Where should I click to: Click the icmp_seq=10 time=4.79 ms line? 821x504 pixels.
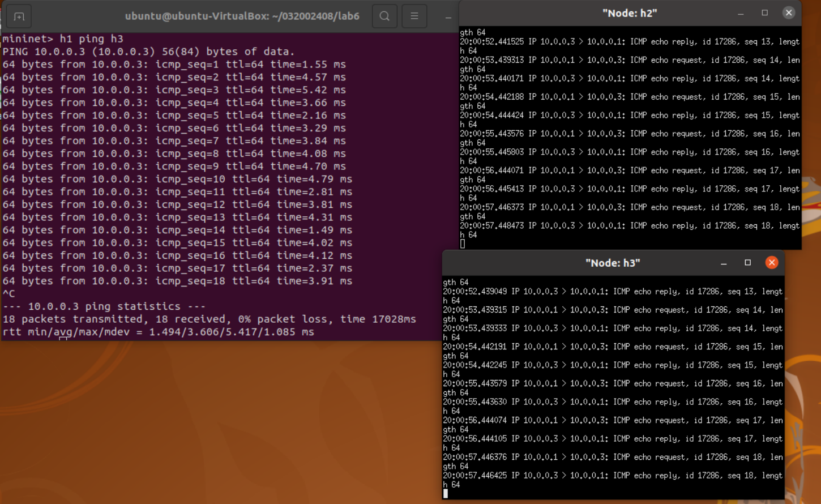click(x=177, y=179)
